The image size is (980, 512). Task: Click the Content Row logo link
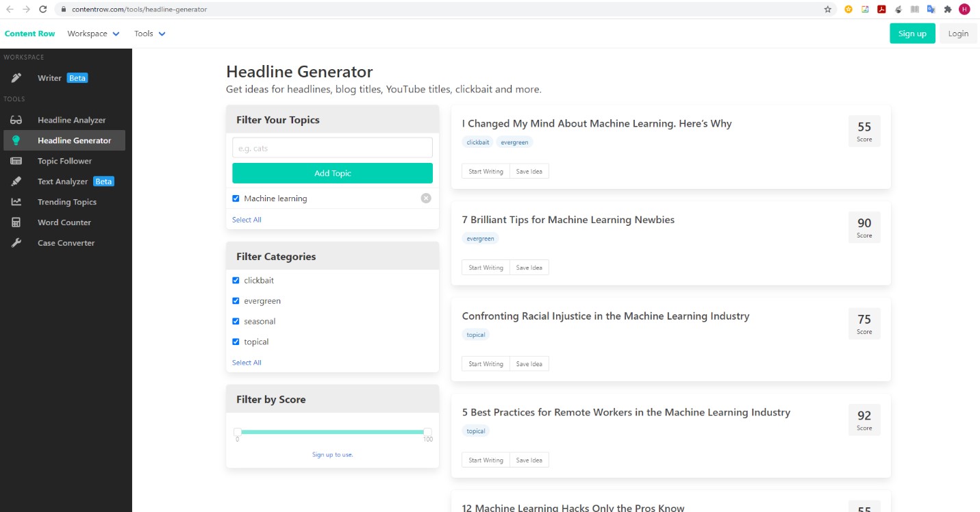point(29,34)
